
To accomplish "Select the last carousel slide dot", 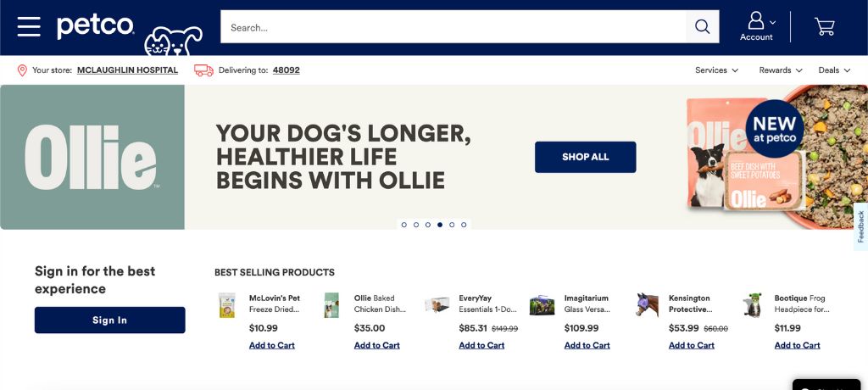I will click(x=464, y=225).
